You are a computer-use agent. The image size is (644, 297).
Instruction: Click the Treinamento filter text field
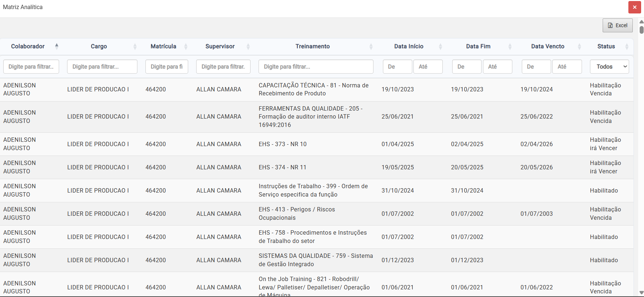tap(315, 67)
